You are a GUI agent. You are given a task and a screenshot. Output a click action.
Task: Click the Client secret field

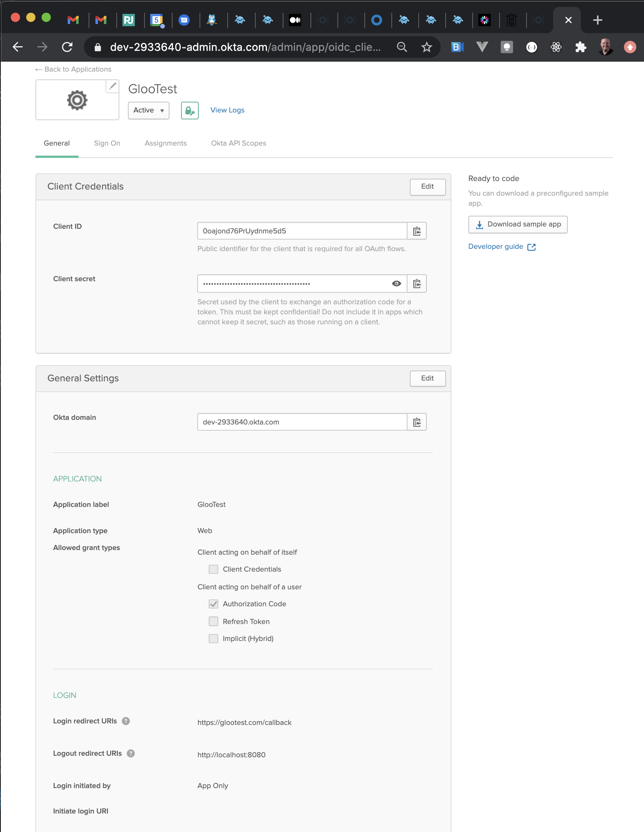(302, 284)
